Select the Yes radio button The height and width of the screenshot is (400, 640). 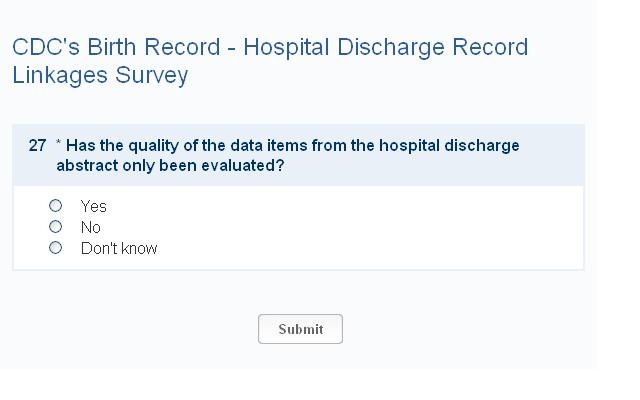56,206
